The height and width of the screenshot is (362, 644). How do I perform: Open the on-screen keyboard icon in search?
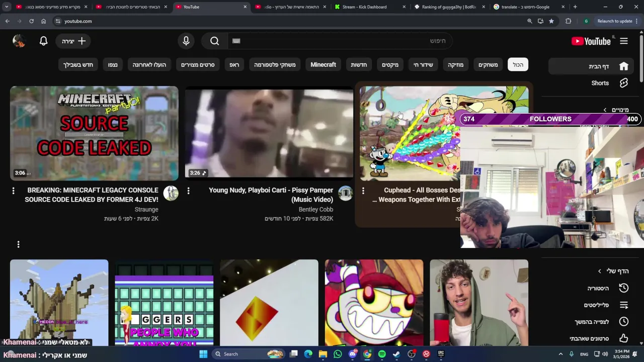tap(236, 41)
